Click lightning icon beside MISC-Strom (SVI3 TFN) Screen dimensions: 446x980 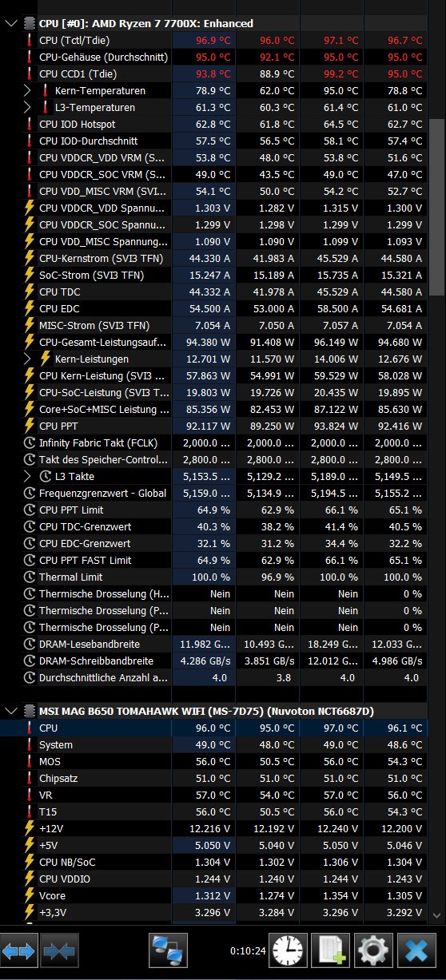coord(30,325)
